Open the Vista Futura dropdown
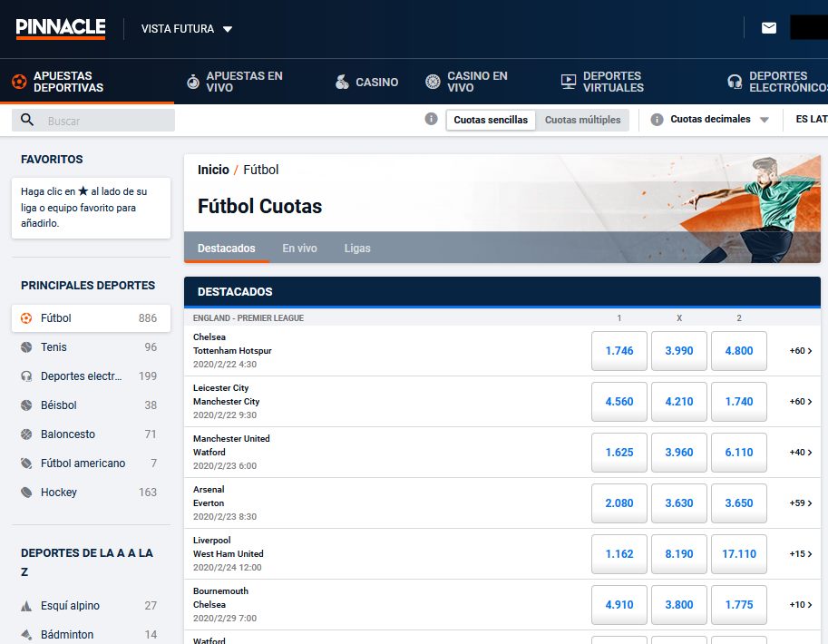Viewport: 828px width, 644px height. click(x=187, y=28)
